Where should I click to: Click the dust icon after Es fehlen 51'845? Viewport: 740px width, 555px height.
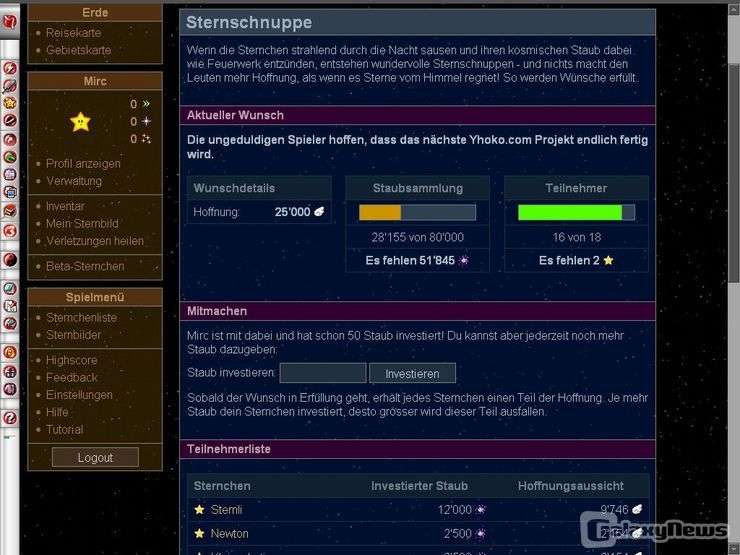463,261
